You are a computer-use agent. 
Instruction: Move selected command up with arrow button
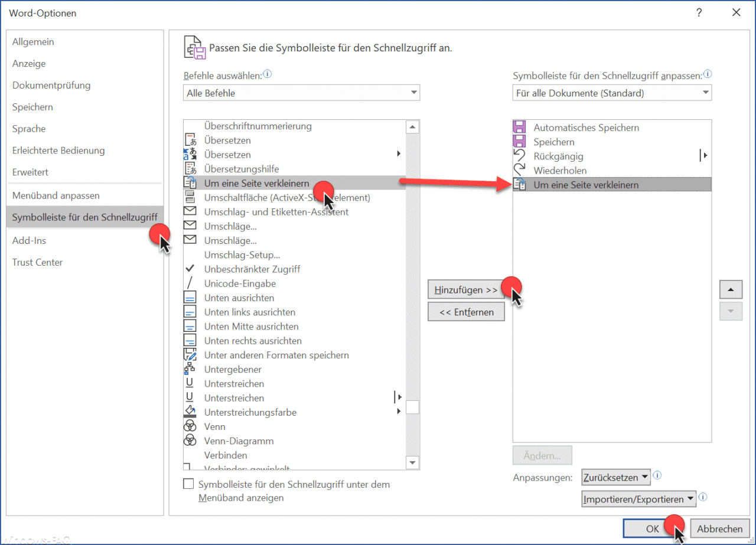731,290
